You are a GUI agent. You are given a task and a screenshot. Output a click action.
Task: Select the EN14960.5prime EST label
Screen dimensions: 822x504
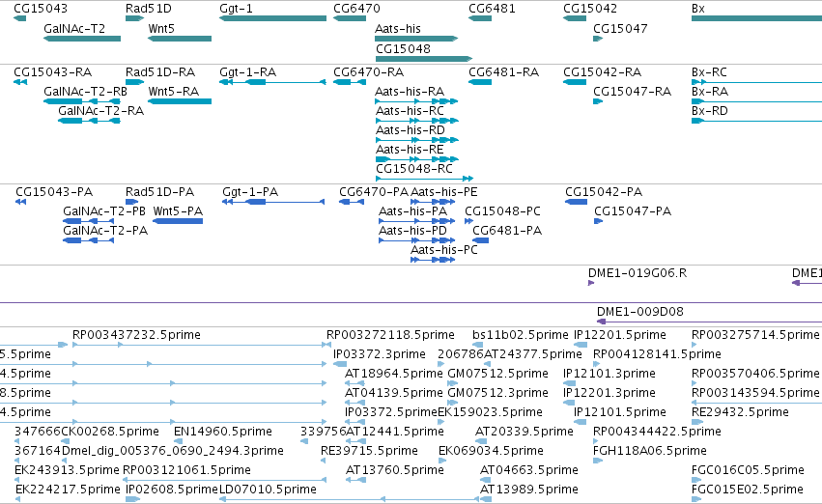tap(223, 432)
